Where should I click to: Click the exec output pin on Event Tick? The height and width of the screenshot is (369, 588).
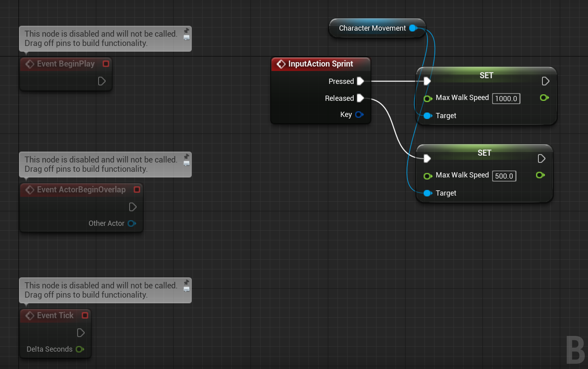(x=81, y=333)
